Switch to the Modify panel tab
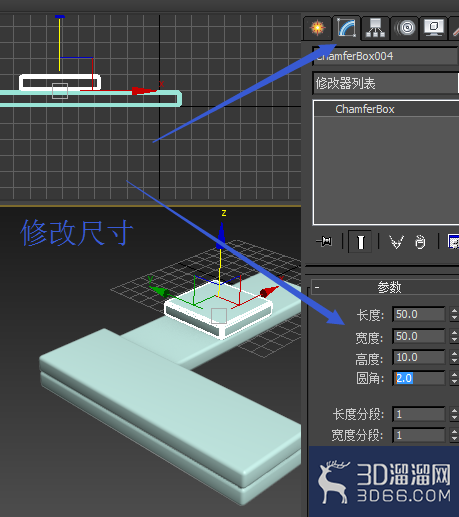459x517 pixels. coord(347,28)
